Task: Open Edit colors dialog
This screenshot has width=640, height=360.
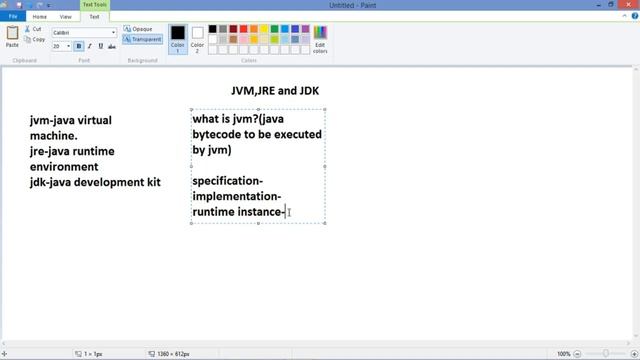Action: (320, 40)
